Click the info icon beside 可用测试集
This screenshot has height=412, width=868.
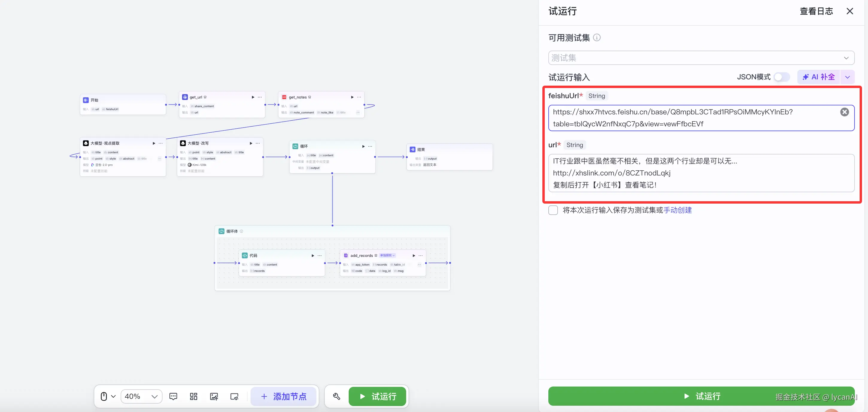tap(597, 37)
